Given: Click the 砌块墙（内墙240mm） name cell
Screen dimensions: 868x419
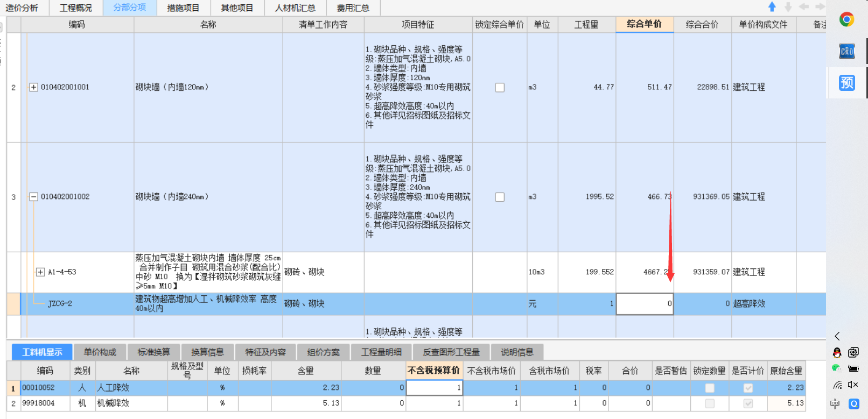Looking at the screenshot, I should 208,197.
